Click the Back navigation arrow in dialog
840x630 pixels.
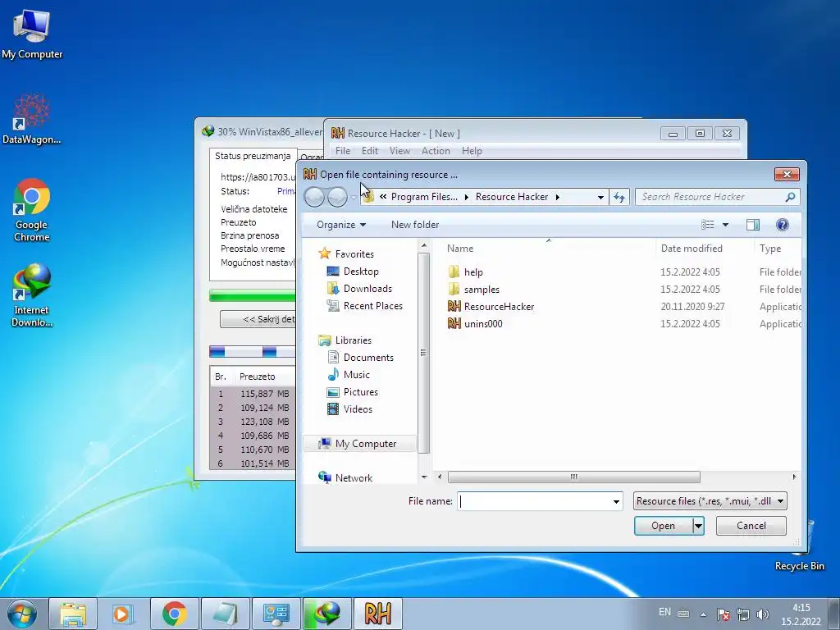(x=314, y=197)
